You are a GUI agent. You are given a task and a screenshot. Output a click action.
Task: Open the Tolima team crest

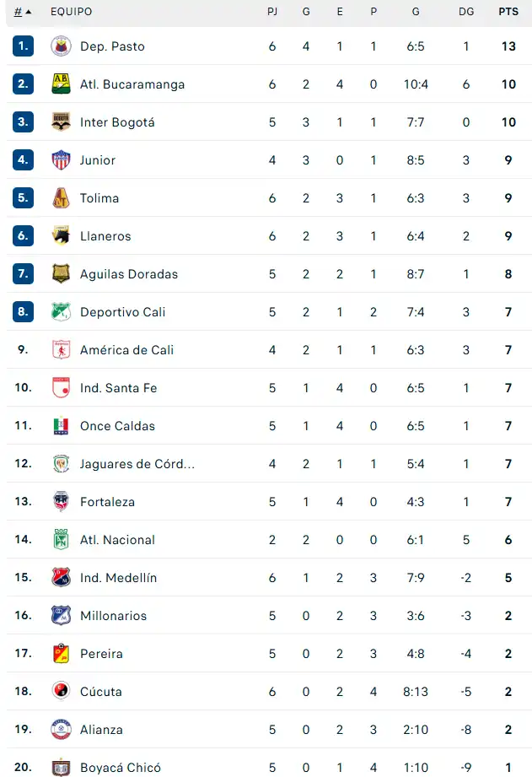coord(61,198)
